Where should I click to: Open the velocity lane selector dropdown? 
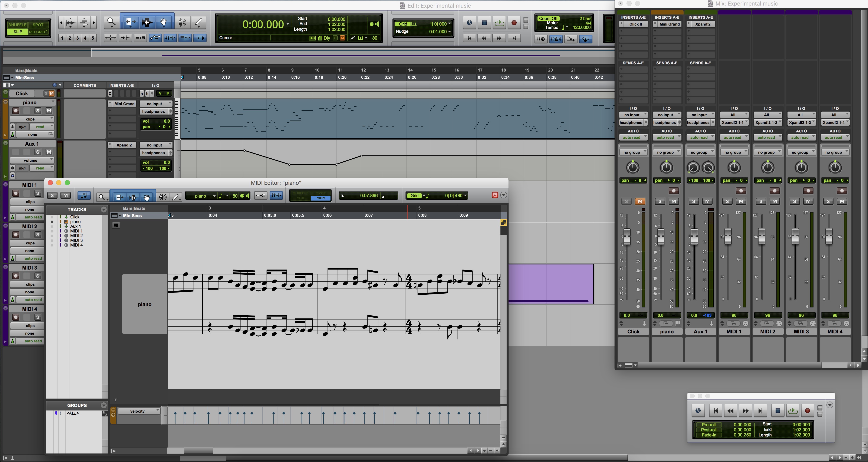pyautogui.click(x=139, y=411)
